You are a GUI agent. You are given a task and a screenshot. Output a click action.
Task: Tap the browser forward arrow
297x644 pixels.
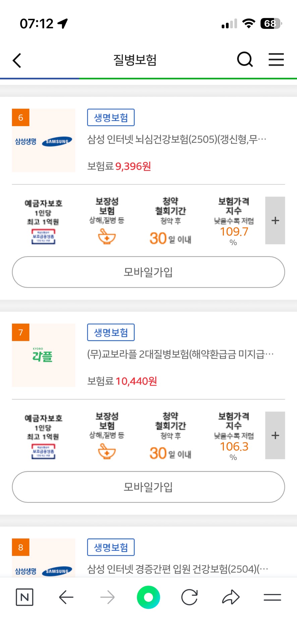coord(107,597)
